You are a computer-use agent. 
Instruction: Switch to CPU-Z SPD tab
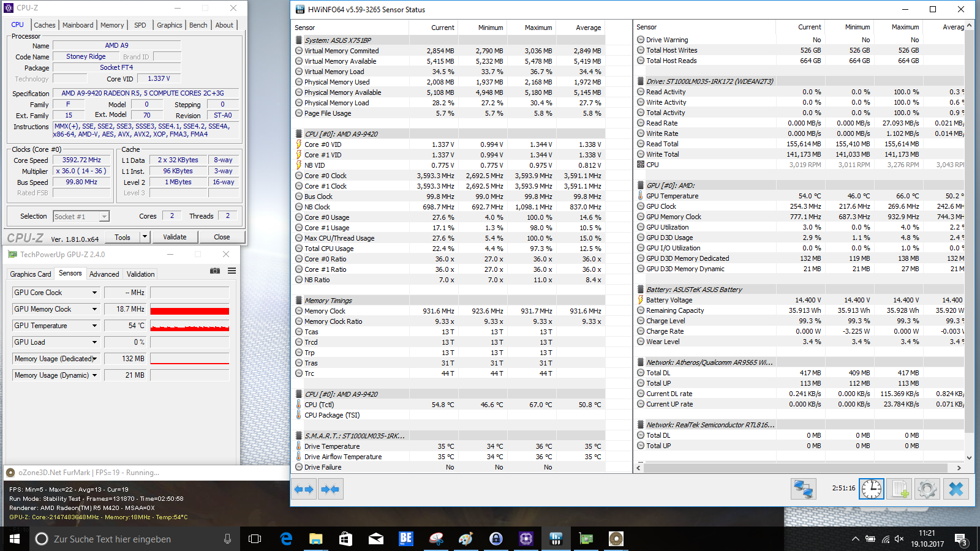pyautogui.click(x=140, y=25)
